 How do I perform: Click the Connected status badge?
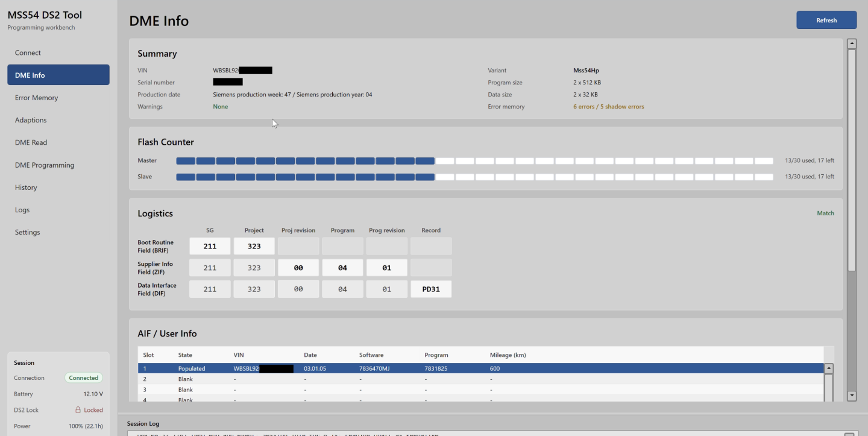[83, 378]
